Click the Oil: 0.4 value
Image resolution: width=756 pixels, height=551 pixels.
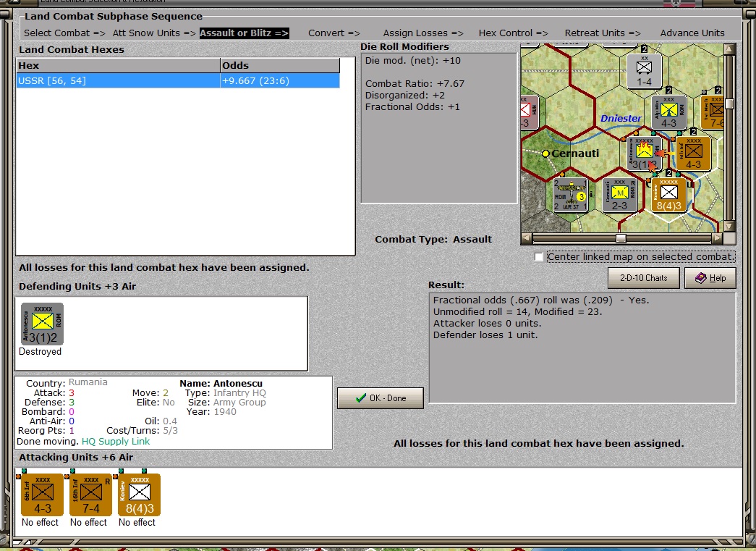[x=170, y=421]
